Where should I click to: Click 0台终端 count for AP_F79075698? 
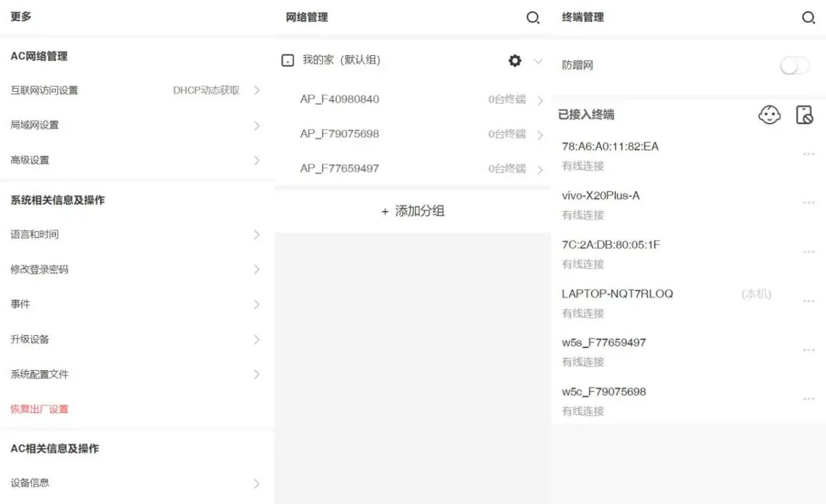point(507,134)
